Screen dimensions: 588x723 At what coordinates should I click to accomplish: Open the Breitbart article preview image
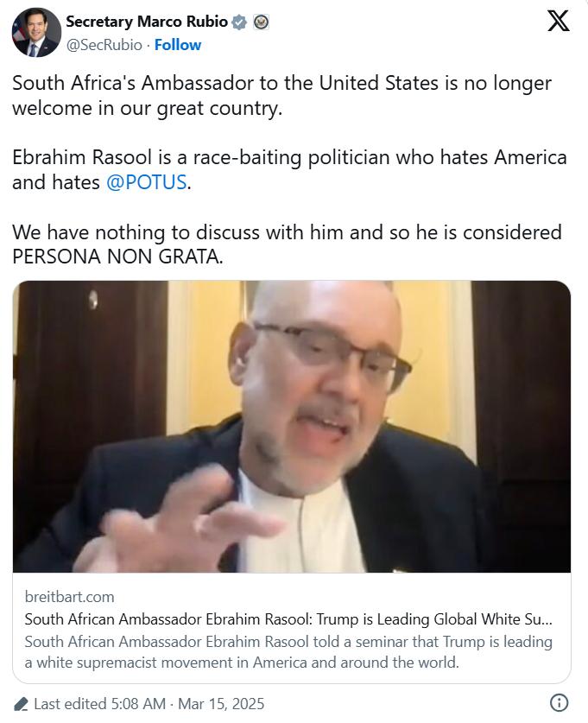click(292, 427)
